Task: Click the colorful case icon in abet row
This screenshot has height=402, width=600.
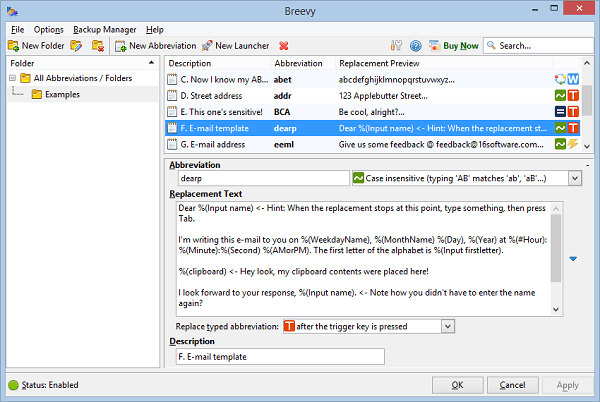Action: tap(560, 79)
